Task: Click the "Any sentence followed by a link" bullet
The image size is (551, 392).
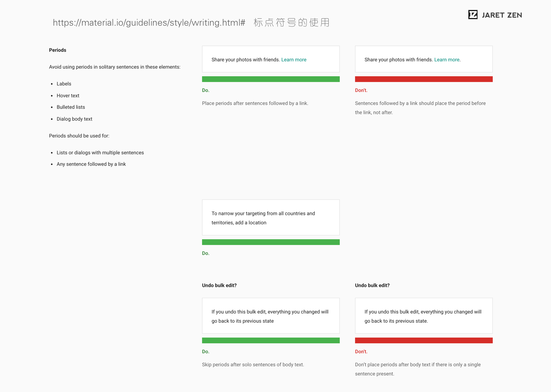Action: coord(91,164)
